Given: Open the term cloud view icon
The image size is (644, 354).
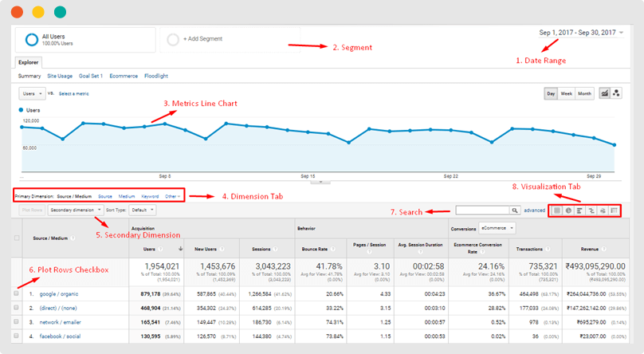Looking at the screenshot, I should point(603,210).
